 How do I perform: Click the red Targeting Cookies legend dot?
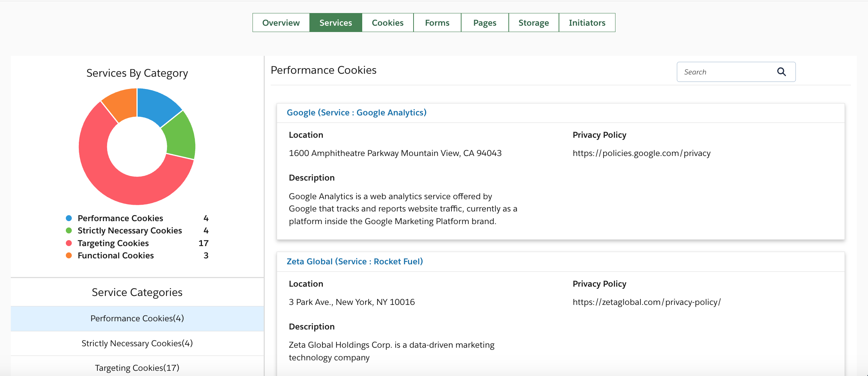69,243
